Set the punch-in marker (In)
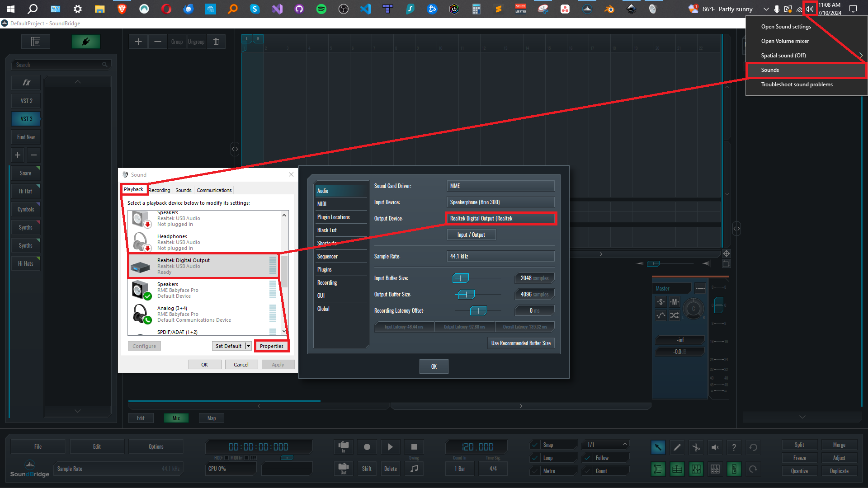The image size is (868, 488). [x=344, y=447]
